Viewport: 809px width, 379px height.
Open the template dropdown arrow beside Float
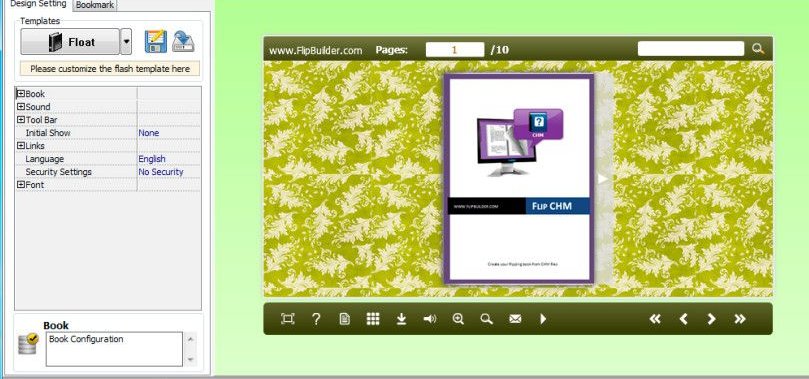click(126, 42)
